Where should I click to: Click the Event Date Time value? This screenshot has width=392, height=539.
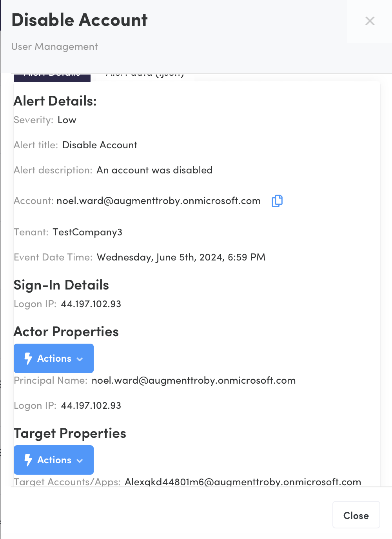[181, 257]
